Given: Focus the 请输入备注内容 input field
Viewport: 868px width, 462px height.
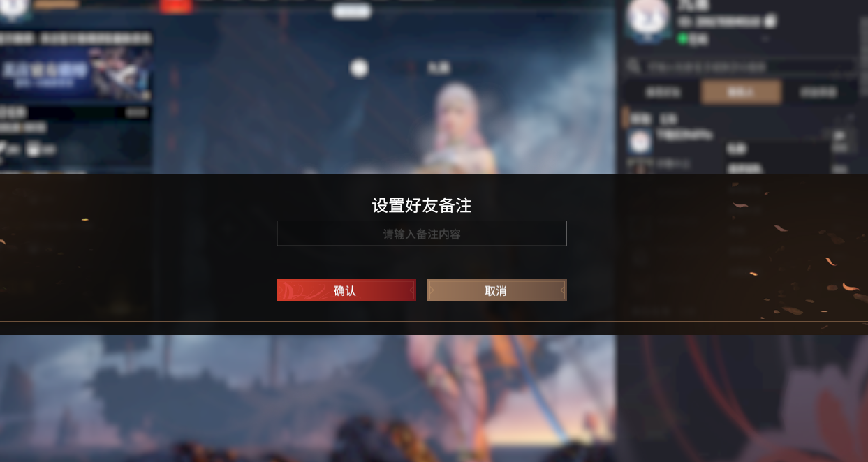Looking at the screenshot, I should pyautogui.click(x=421, y=234).
